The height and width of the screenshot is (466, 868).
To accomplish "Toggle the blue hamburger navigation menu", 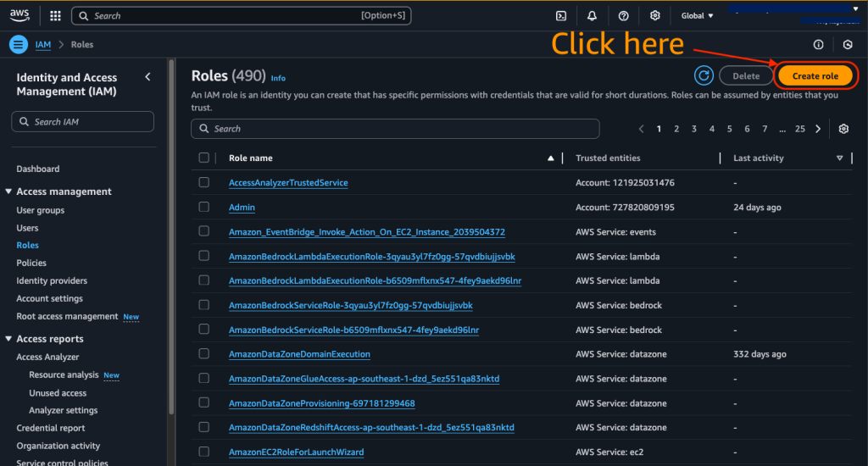I will click(19, 44).
